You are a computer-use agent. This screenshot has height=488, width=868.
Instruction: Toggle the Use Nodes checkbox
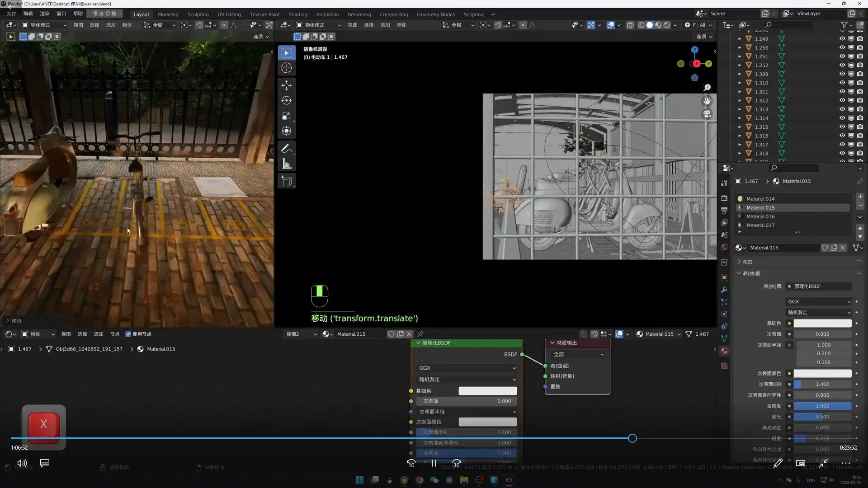coord(128,334)
